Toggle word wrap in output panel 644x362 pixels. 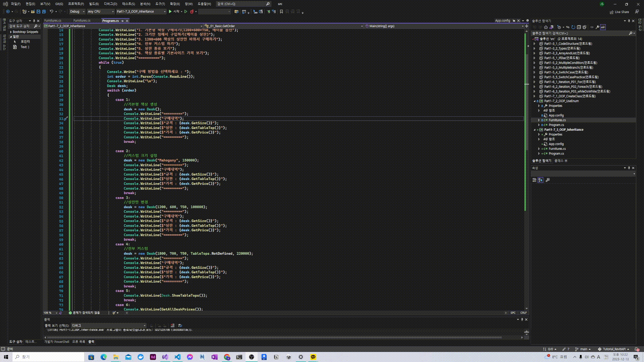(x=180, y=325)
